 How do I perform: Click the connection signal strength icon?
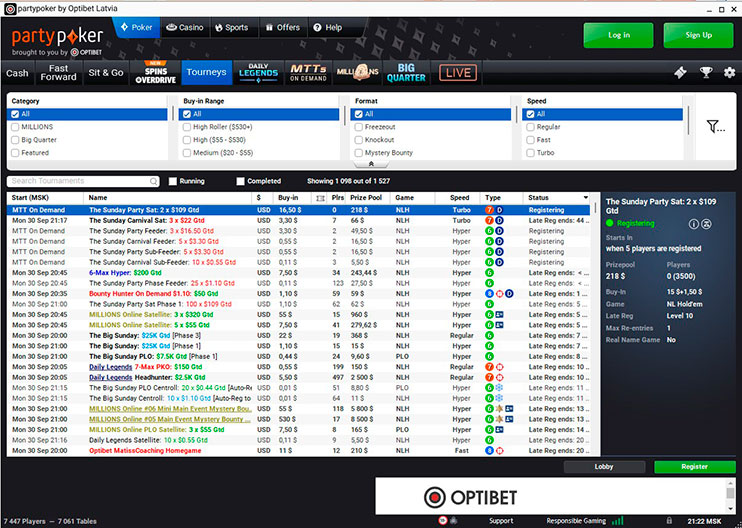[618, 520]
